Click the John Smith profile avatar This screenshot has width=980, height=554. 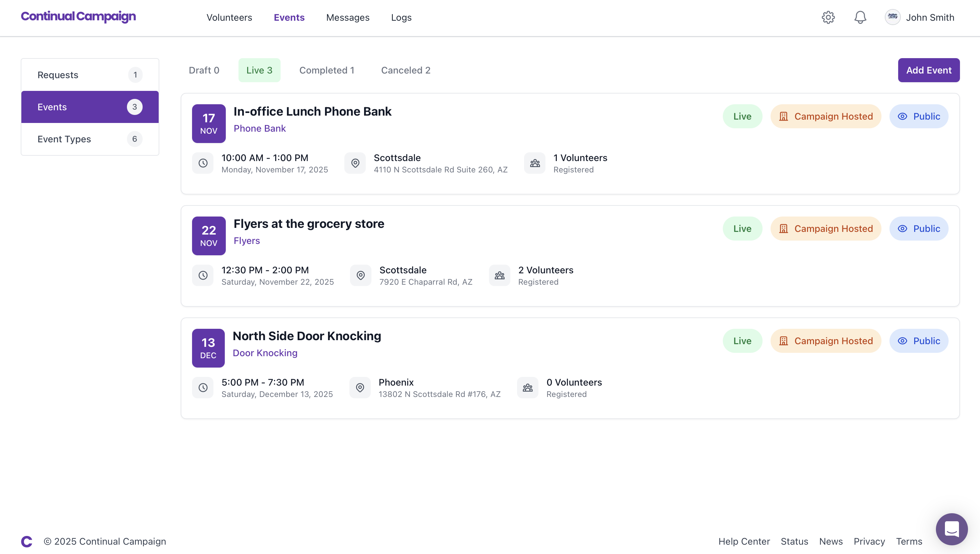(892, 17)
